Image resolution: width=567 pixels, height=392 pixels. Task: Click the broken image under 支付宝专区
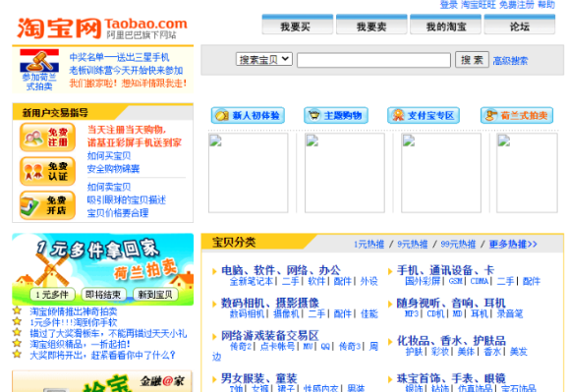pyautogui.click(x=441, y=173)
